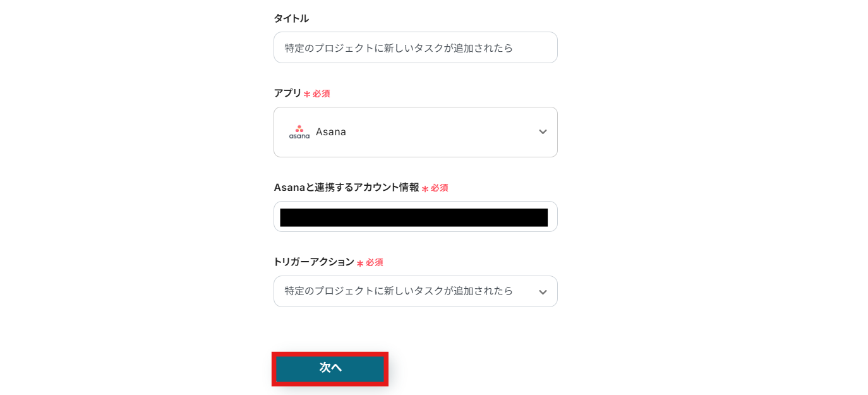Click the blacked-out account name bar
This screenshot has height=395, width=868.
(414, 217)
